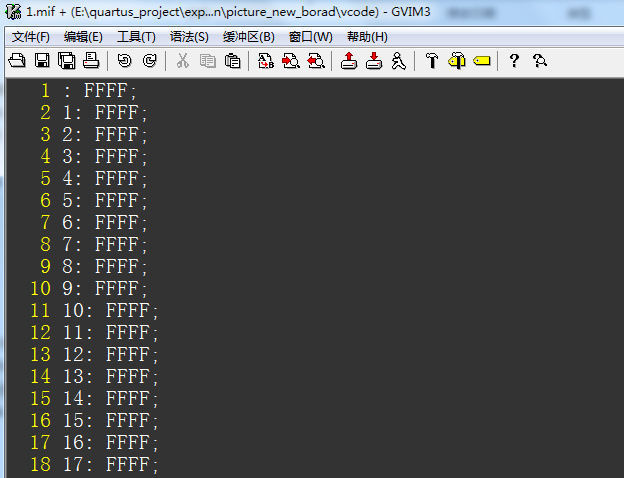Click the text '16: FFFF;' on line 17
Image resolution: width=624 pixels, height=478 pixels.
pos(110,442)
